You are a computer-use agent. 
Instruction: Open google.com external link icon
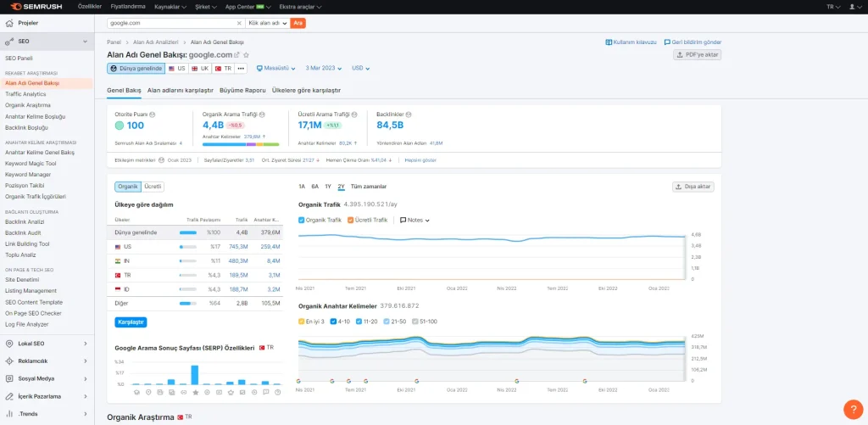click(x=237, y=55)
